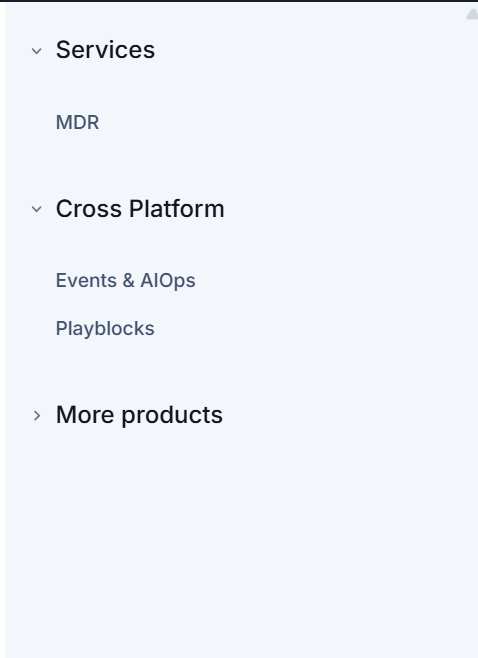Open the MDR service link
This screenshot has width=478, height=658.
[77, 123]
